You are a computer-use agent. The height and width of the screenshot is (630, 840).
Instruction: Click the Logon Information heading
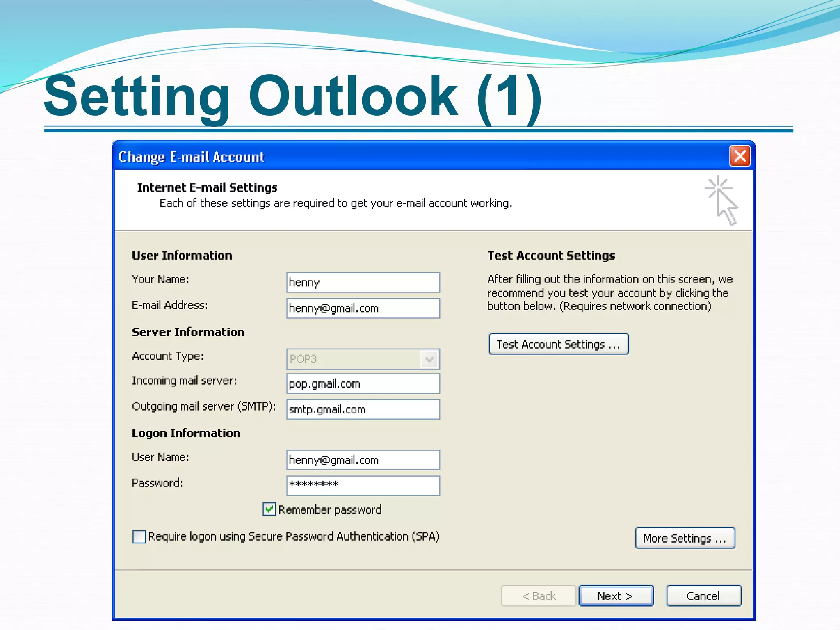pos(186,433)
